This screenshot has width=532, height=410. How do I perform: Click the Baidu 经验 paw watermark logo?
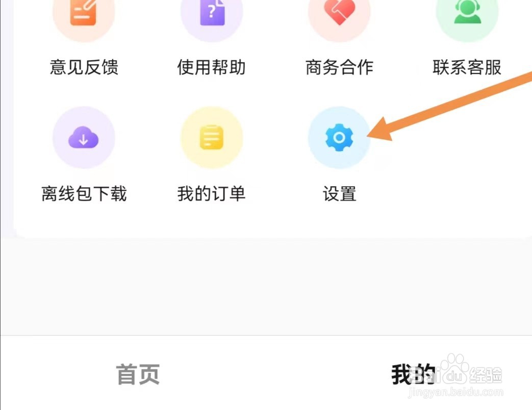tap(470, 370)
